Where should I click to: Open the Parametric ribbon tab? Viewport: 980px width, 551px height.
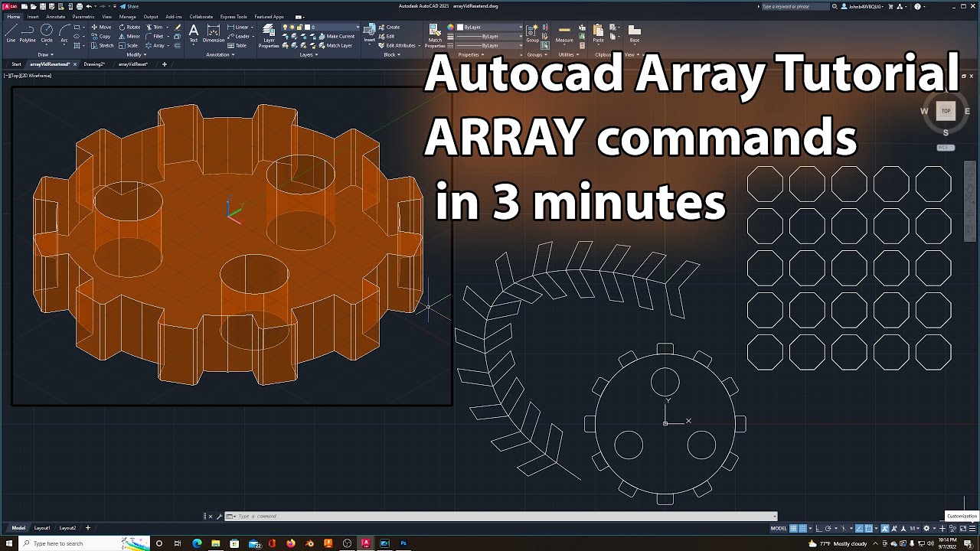tap(83, 16)
